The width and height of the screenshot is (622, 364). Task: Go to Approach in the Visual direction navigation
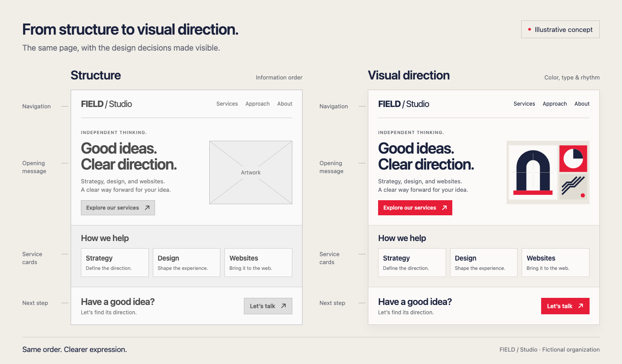click(555, 104)
